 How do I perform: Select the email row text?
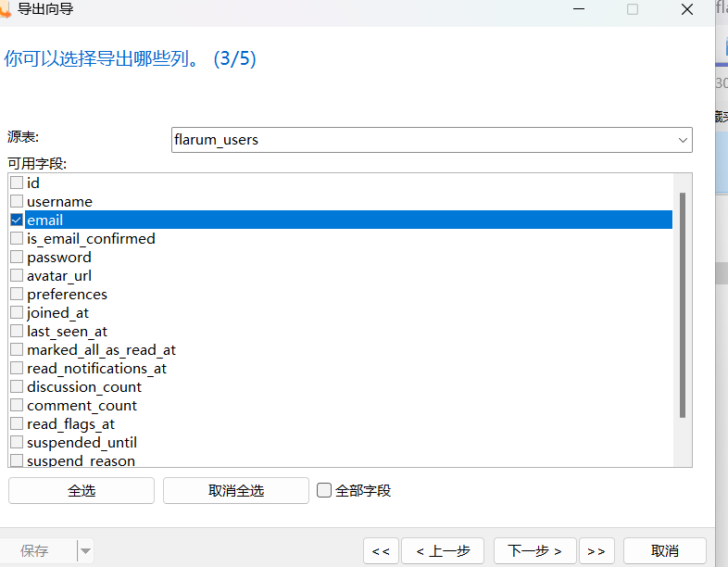45,220
